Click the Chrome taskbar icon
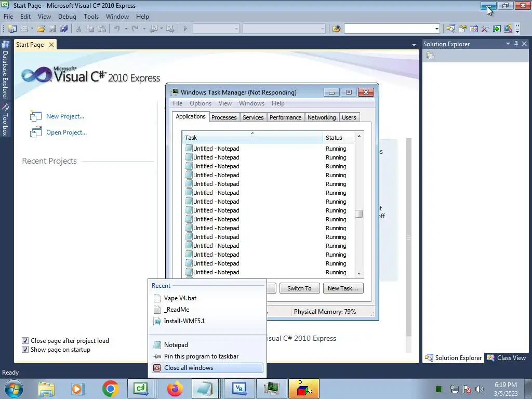The image size is (532, 399). coord(110,389)
